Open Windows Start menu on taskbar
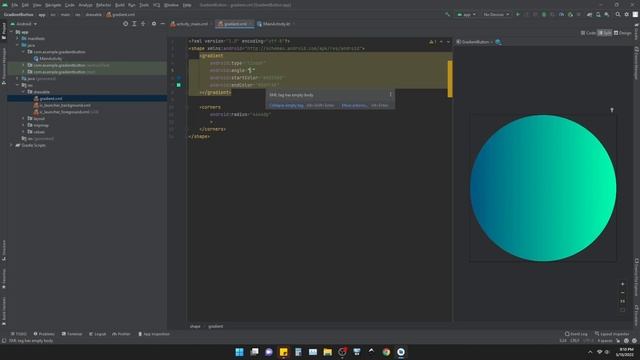 pyautogui.click(x=240, y=352)
